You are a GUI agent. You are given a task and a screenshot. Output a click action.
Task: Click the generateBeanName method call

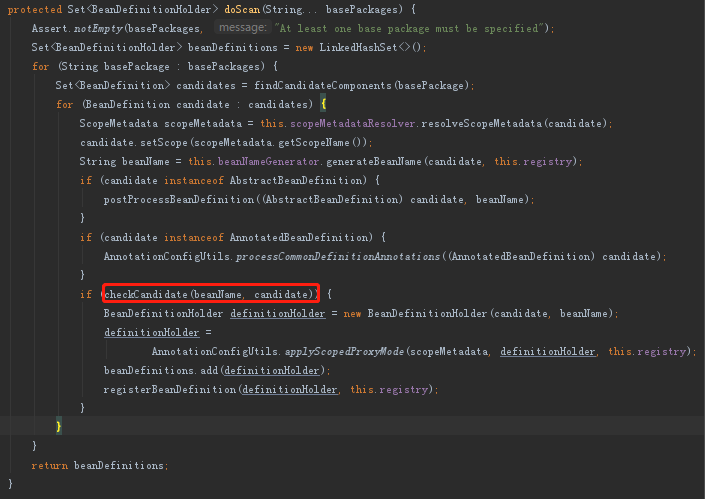(x=374, y=161)
